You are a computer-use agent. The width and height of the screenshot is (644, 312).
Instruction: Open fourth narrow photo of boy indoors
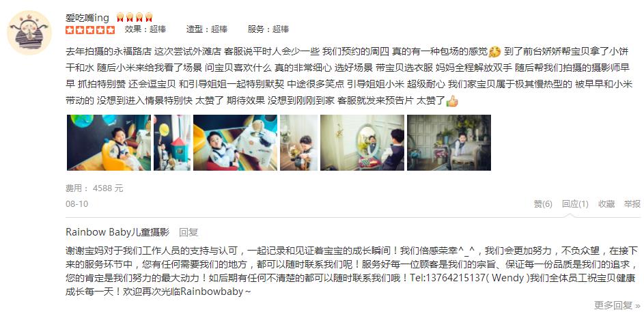click(x=298, y=143)
